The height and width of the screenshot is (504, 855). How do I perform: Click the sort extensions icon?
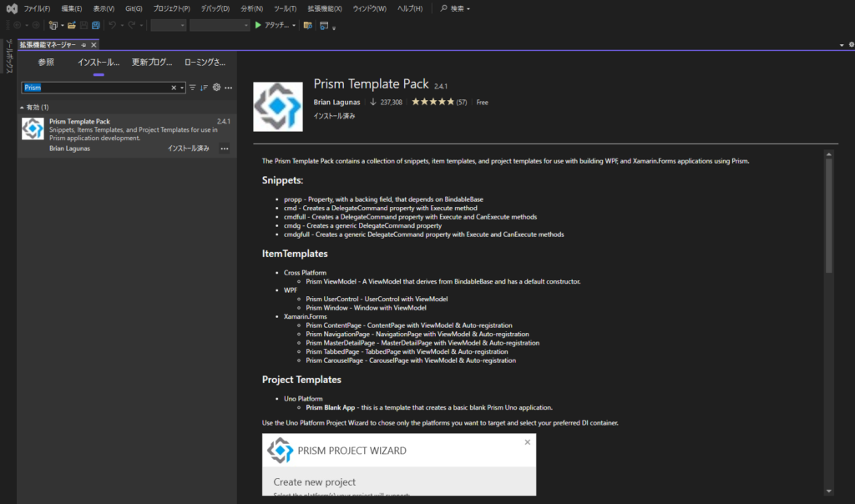(x=204, y=88)
